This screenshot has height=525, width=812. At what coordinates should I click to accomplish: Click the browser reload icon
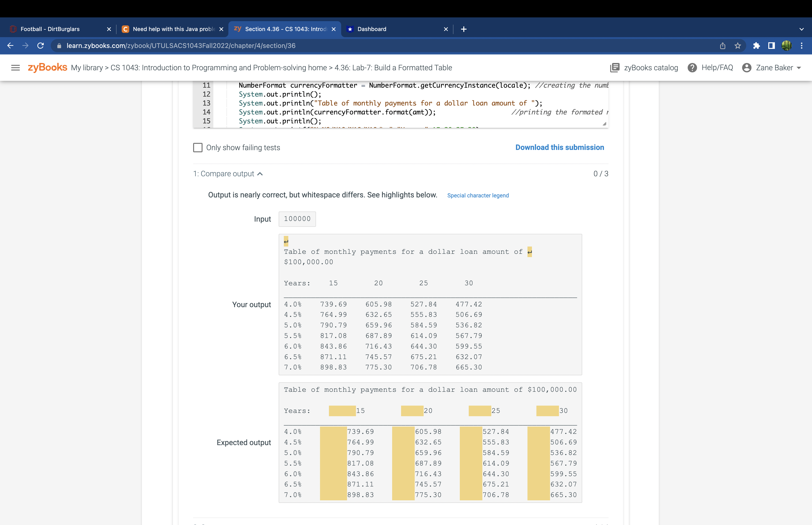[x=41, y=46]
